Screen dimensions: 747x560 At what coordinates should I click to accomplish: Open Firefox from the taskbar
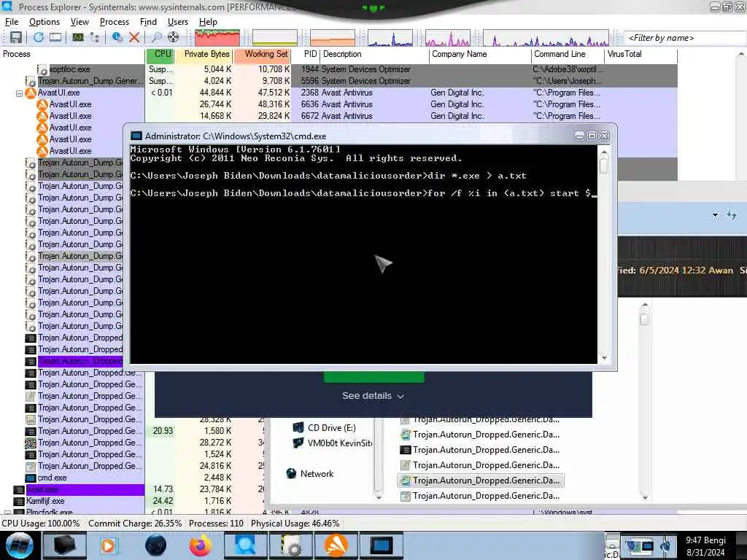pos(200,545)
